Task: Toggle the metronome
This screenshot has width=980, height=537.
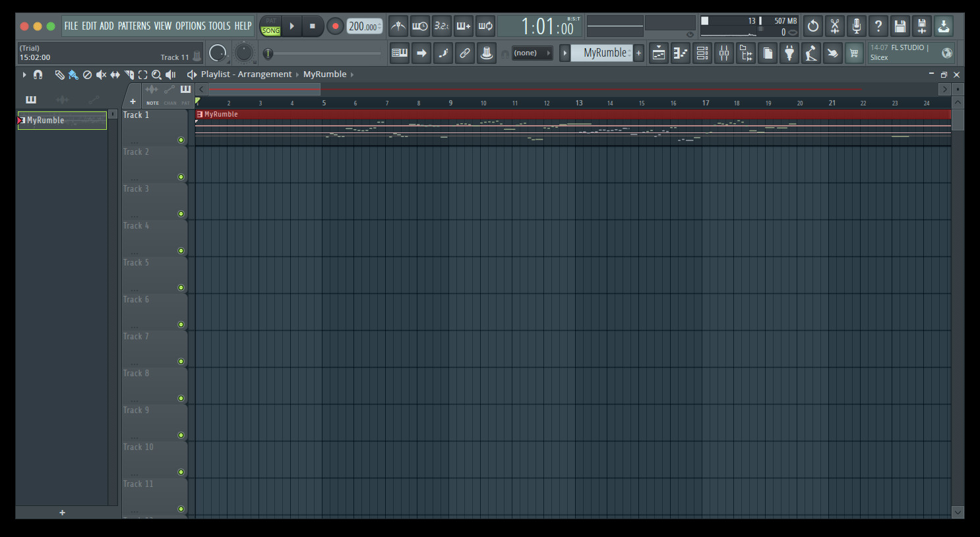Action: coord(398,26)
